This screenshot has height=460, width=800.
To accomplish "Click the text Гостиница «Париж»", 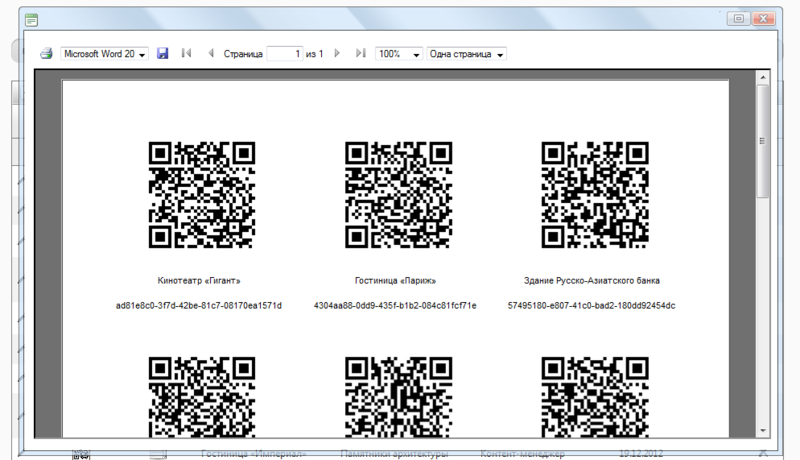I will coord(395,280).
